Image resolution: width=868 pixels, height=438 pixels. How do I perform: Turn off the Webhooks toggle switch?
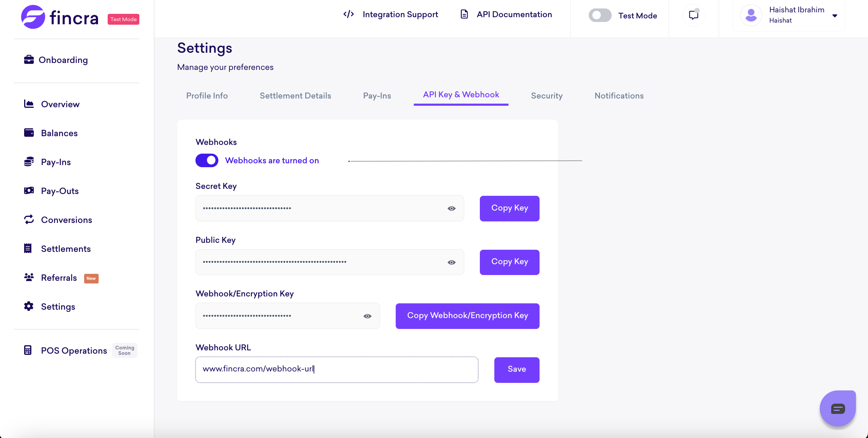point(207,160)
